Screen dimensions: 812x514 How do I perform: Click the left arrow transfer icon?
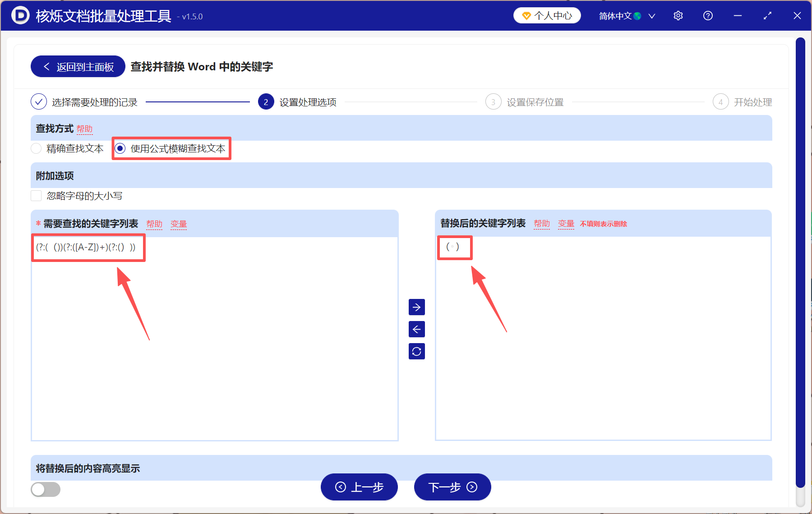(416, 329)
